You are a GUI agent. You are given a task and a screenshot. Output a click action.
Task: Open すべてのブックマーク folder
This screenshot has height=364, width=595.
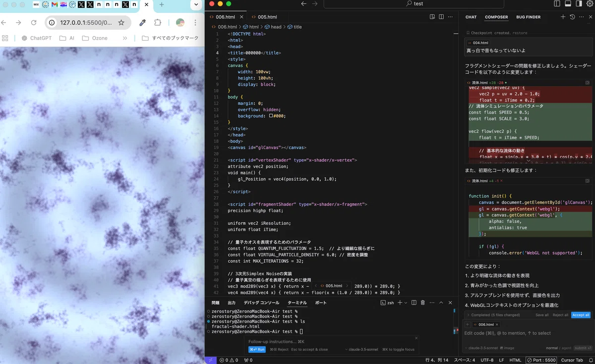tap(170, 38)
